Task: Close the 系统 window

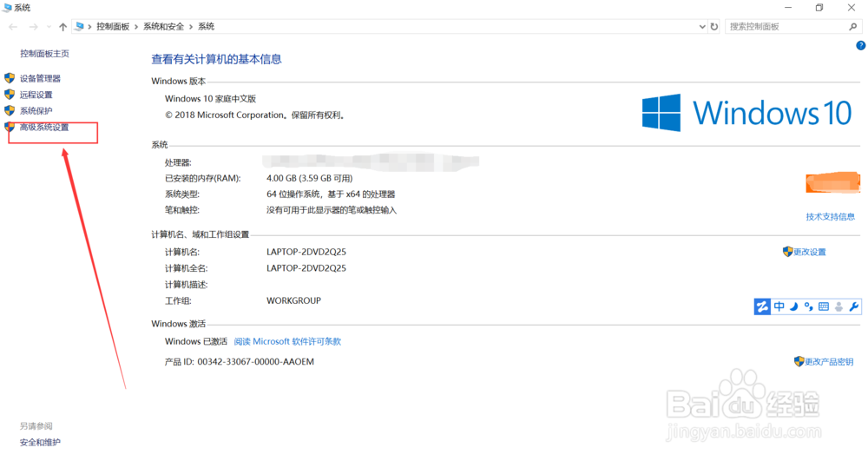Action: 852,8
